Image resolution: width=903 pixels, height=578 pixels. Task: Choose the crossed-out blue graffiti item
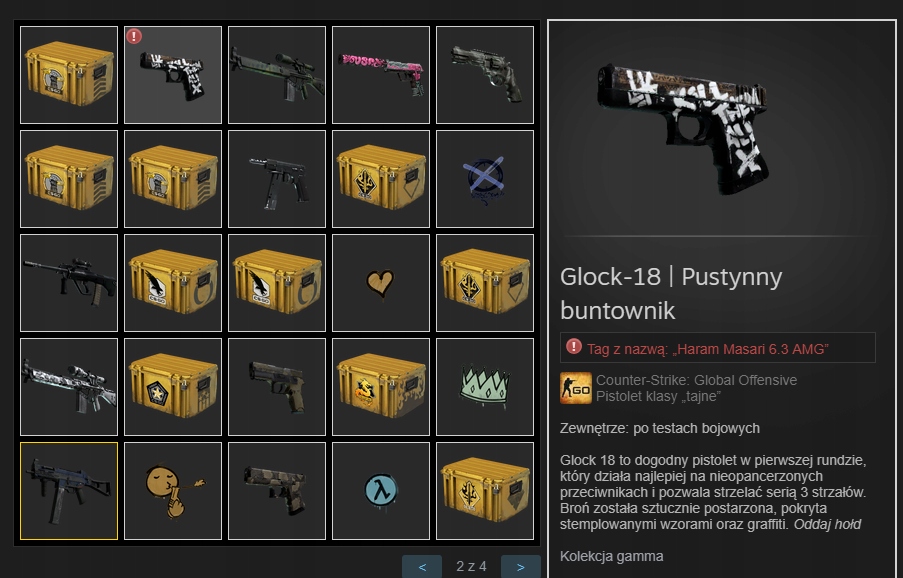coord(485,179)
